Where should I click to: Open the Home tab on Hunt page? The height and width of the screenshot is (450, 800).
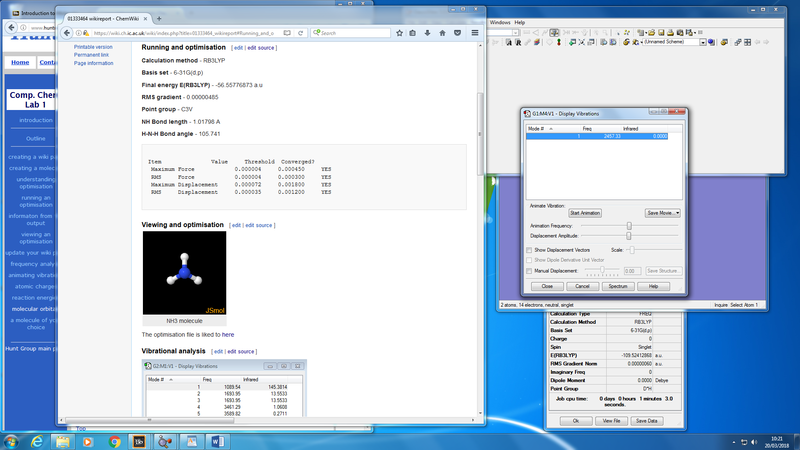coord(20,62)
